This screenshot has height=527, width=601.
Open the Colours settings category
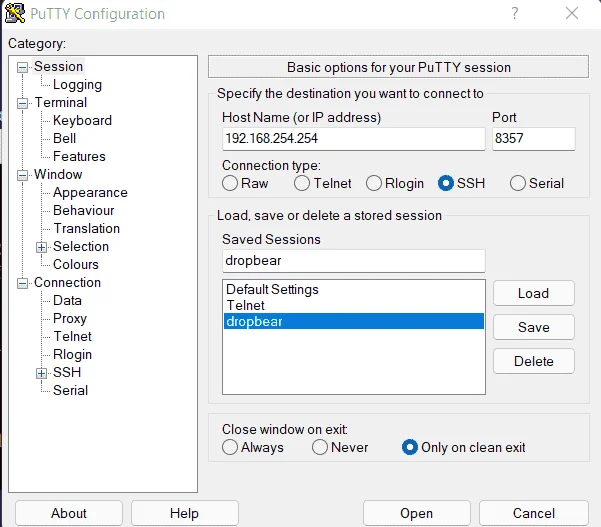coord(76,264)
